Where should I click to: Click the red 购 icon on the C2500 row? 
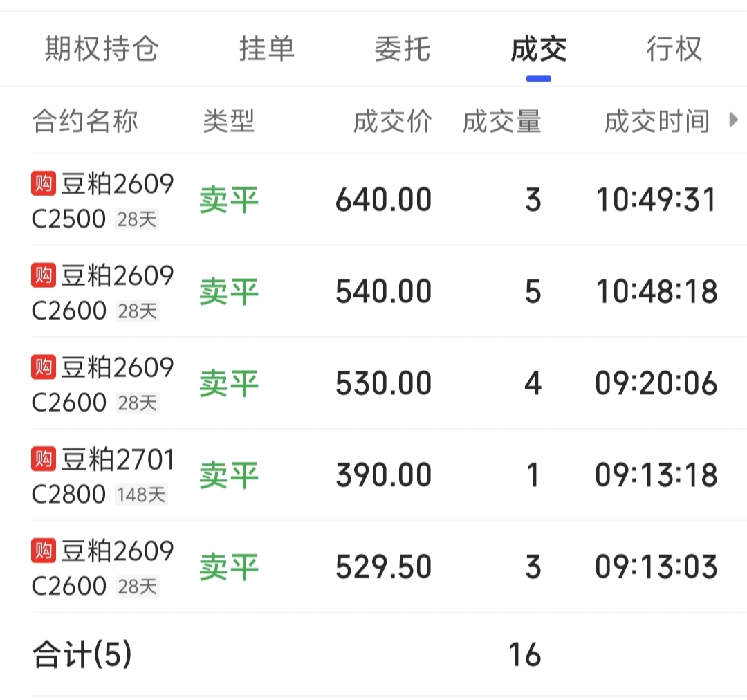(44, 183)
